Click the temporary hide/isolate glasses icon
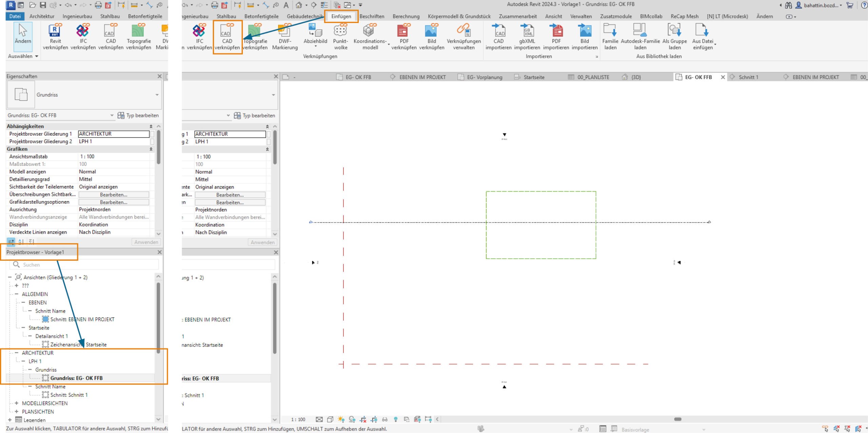 click(384, 419)
